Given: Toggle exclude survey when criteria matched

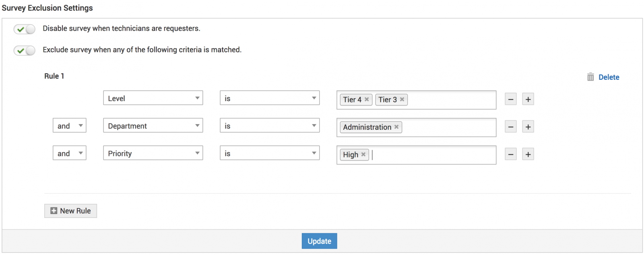Looking at the screenshot, I should click(x=25, y=50).
